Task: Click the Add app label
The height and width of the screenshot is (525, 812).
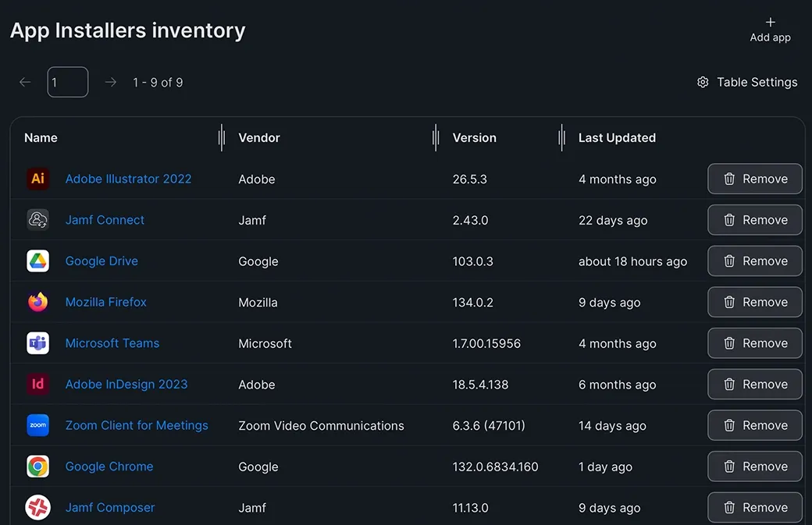Action: point(770,37)
